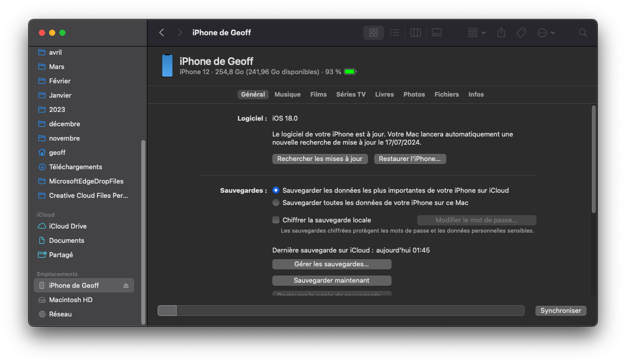Viewport: 626px width, 364px height.
Task: Eject iPhone de Geoff from sidebar
Action: tap(126, 286)
